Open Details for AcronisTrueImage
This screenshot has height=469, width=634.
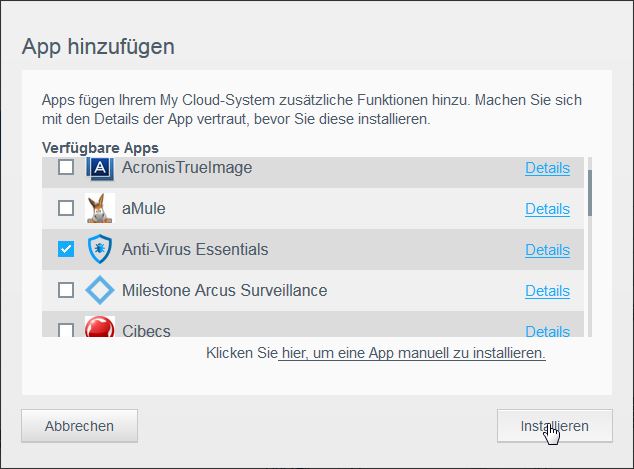pyautogui.click(x=547, y=168)
